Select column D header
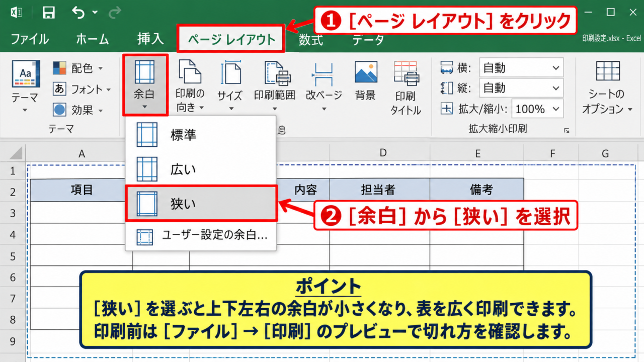This screenshot has width=644, height=362. pyautogui.click(x=383, y=153)
